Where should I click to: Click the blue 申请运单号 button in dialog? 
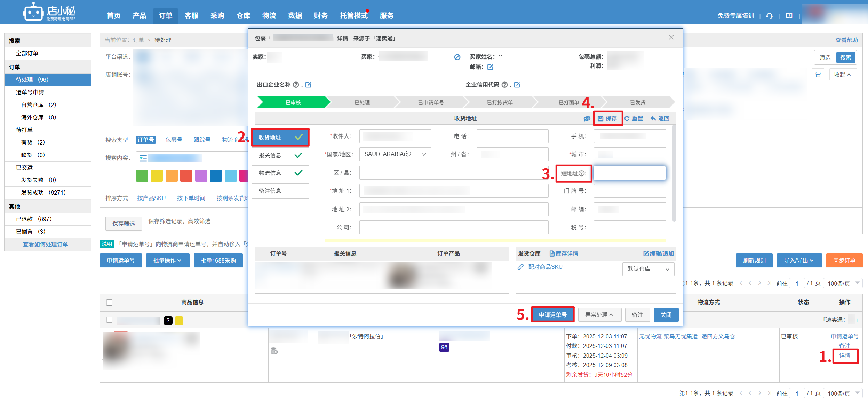pos(552,315)
